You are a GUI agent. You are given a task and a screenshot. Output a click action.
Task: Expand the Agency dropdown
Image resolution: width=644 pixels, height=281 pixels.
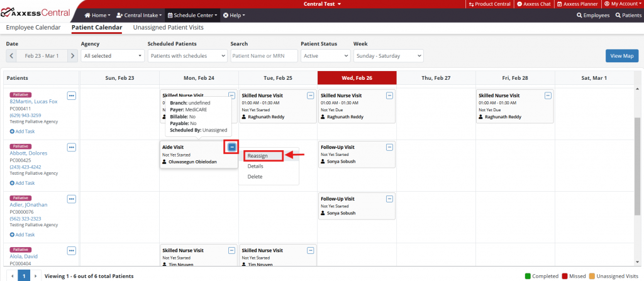(x=111, y=56)
